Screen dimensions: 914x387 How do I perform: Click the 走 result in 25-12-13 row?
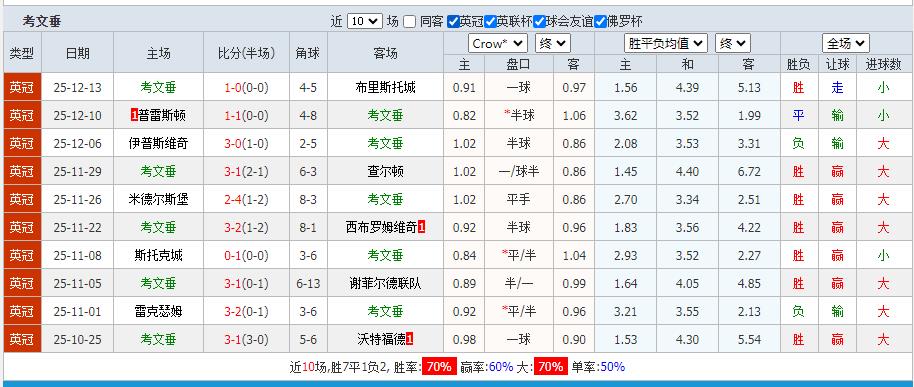(837, 88)
